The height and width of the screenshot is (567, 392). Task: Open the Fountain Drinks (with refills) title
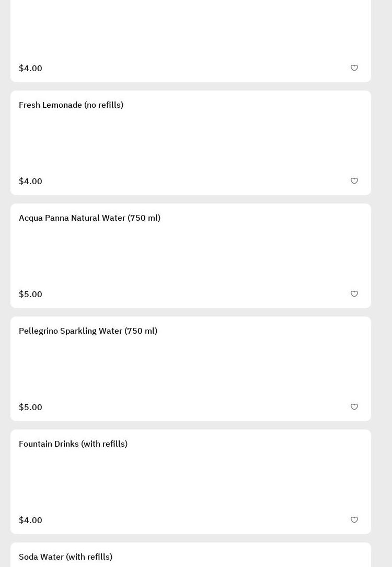[x=73, y=444]
